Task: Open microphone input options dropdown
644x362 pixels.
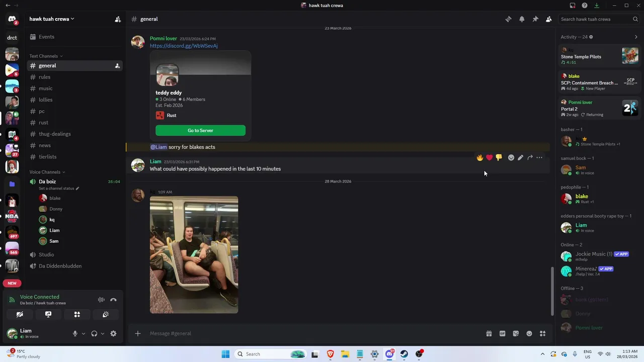Action: [84, 333]
